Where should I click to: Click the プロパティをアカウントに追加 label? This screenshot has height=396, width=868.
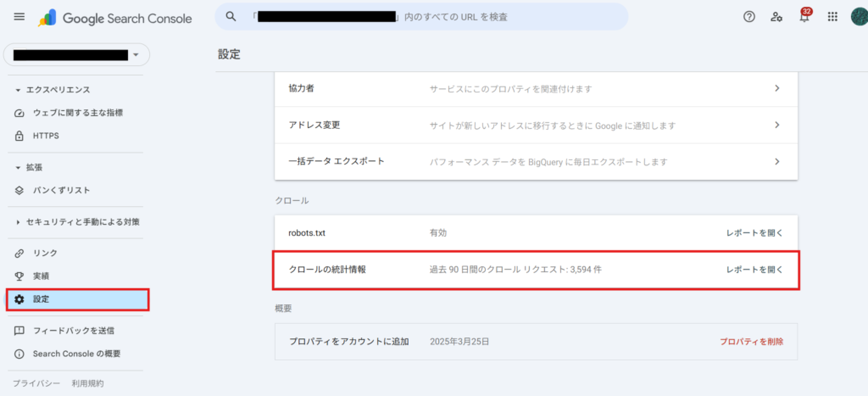(x=348, y=342)
